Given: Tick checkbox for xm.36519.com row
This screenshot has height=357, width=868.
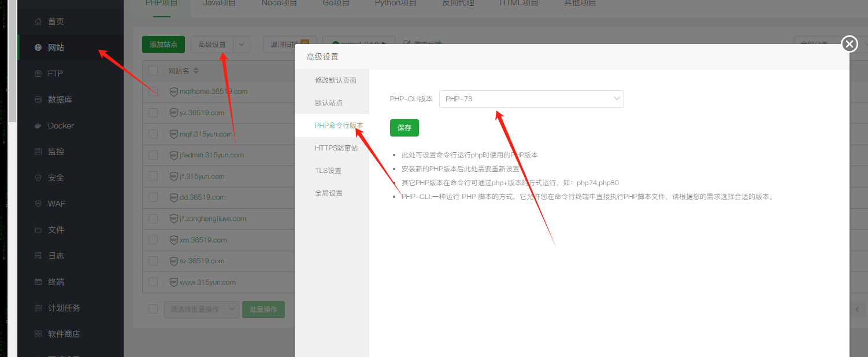Looking at the screenshot, I should (x=153, y=240).
